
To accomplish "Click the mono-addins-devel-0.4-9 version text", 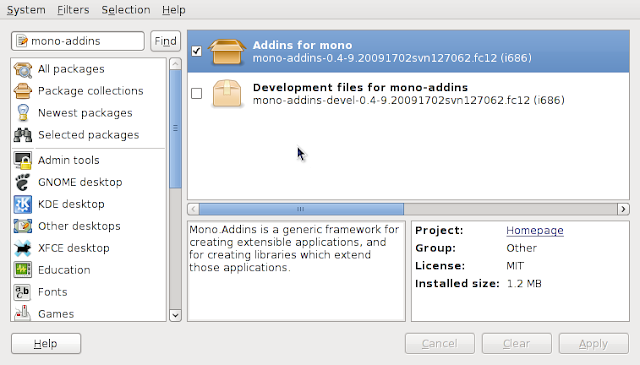I will 409,100.
